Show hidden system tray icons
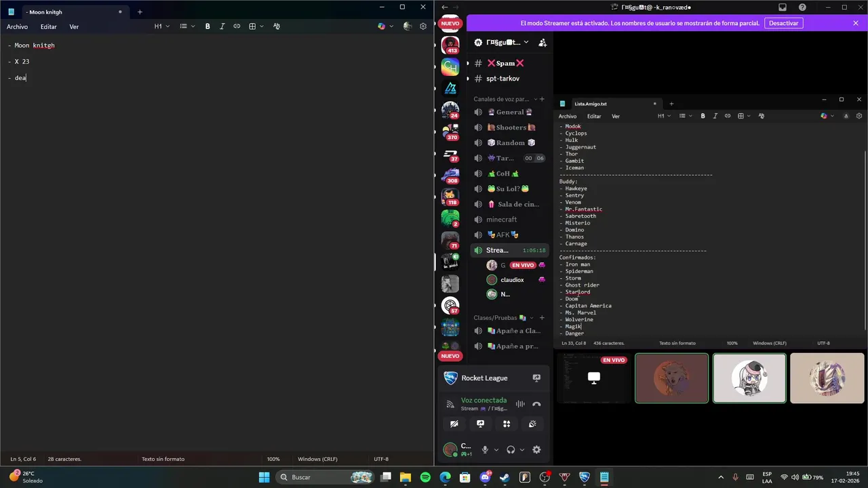Viewport: 868px width, 488px height. (720, 477)
